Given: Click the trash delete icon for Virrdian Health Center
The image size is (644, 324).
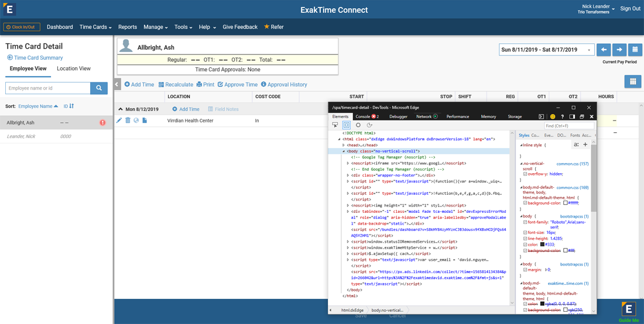Looking at the screenshot, I should point(128,120).
